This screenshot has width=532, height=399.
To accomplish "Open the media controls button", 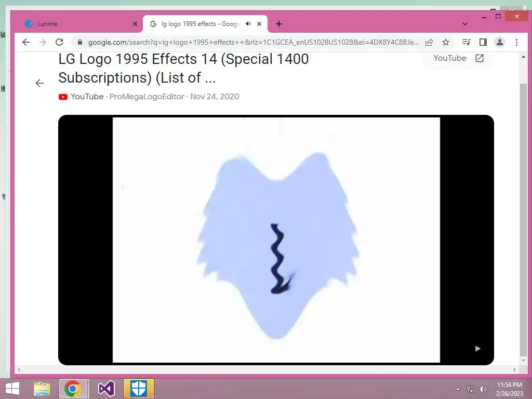I will coord(466,42).
